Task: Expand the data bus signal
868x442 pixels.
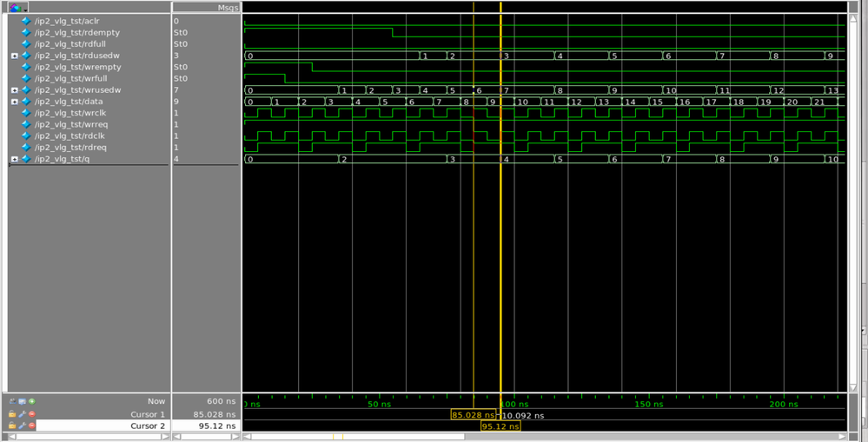Action: 15,102
